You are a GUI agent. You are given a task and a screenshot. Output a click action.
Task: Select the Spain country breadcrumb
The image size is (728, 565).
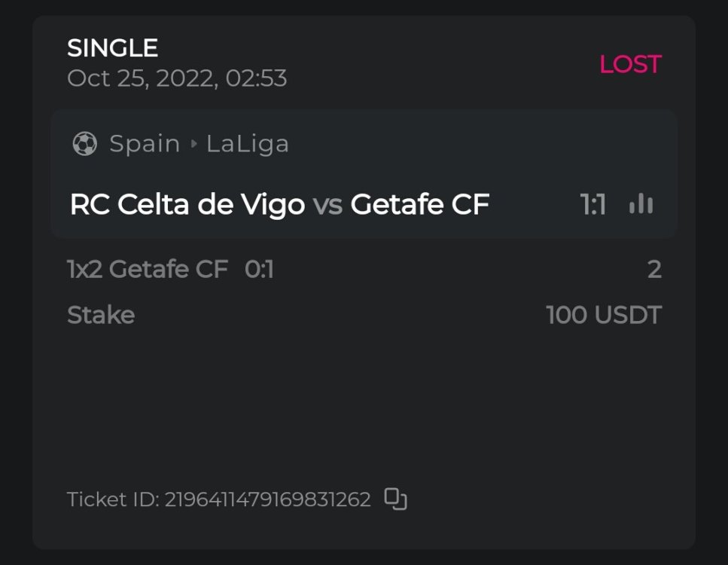145,143
